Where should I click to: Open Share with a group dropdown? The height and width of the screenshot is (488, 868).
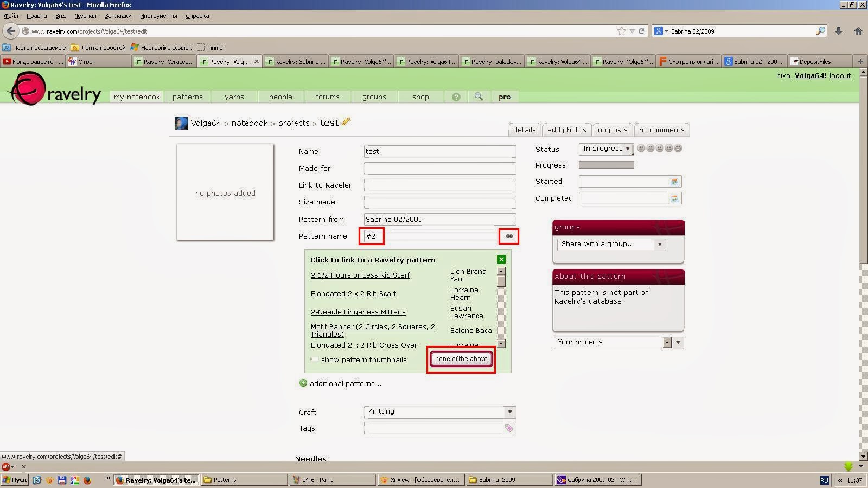tap(611, 244)
